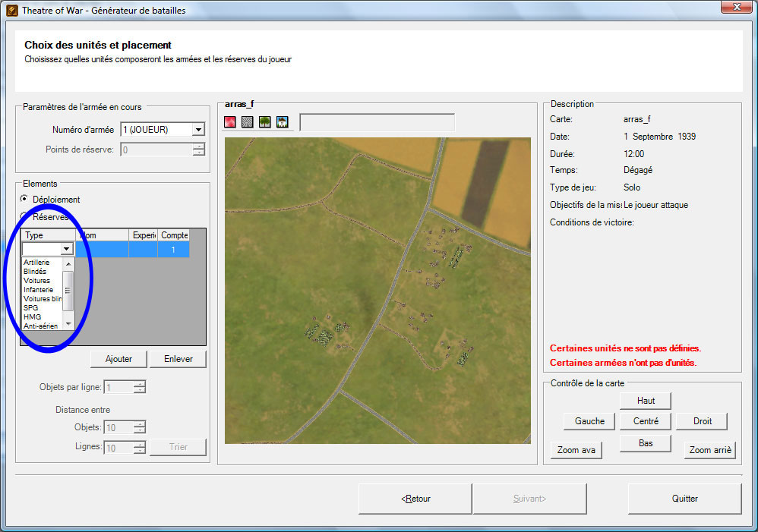Select the Déploiement radio button
This screenshot has width=758, height=532.
point(24,200)
